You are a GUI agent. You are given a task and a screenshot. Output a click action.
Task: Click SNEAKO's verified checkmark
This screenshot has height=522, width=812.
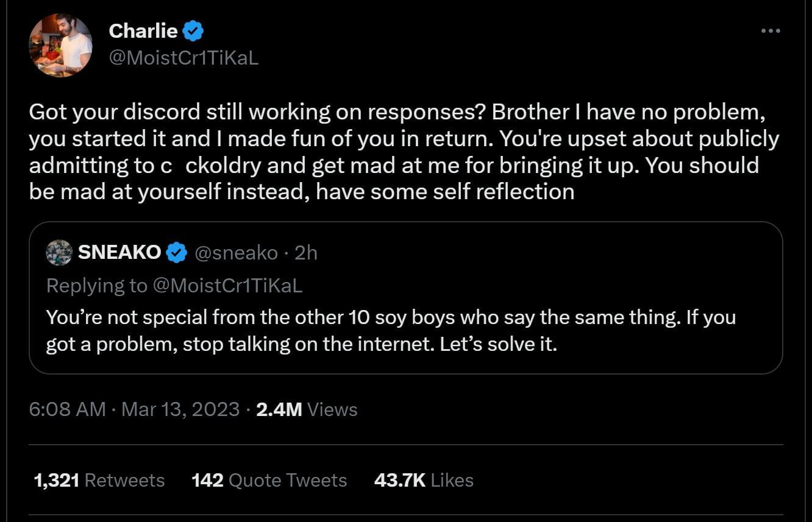point(177,252)
